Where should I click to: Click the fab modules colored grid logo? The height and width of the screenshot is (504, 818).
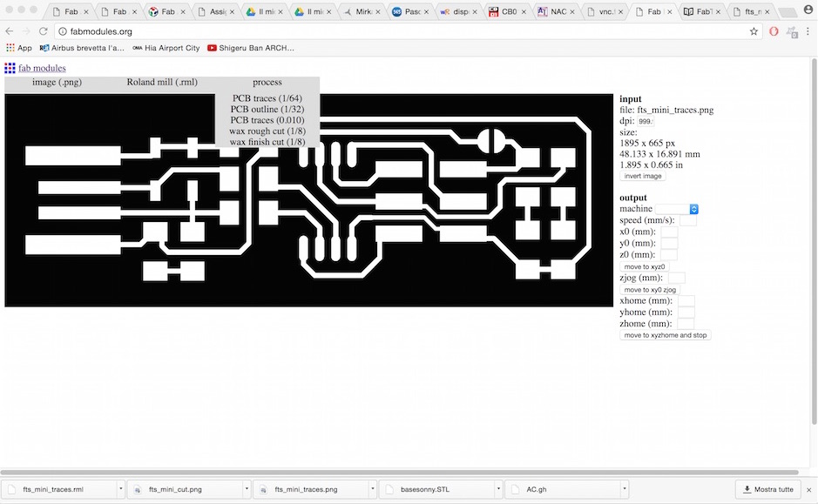tap(10, 68)
